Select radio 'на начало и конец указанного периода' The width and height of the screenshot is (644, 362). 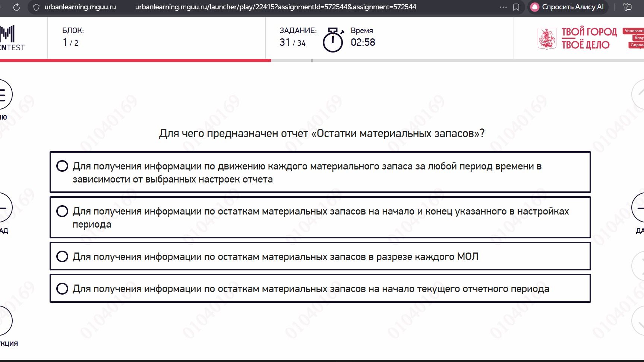62,211
